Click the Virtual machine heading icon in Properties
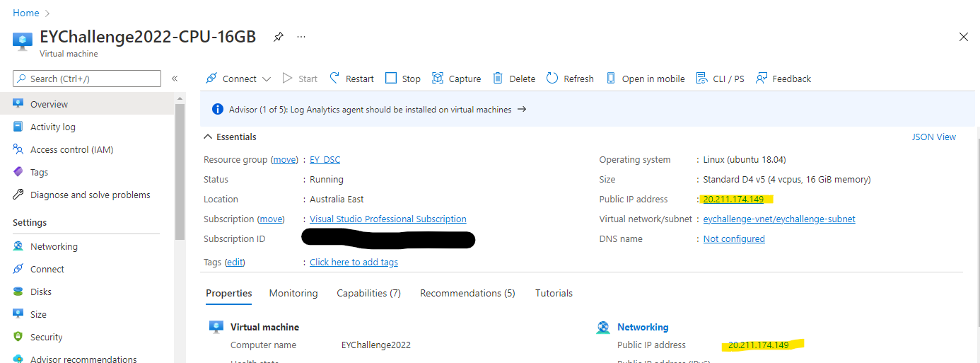The width and height of the screenshot is (980, 363). pyautogui.click(x=216, y=327)
